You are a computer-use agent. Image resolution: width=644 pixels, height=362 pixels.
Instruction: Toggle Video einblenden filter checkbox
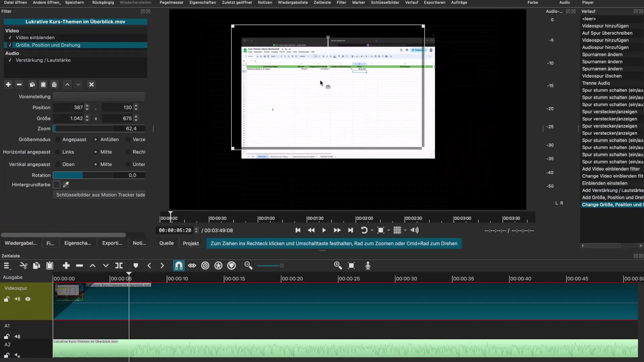coord(10,38)
